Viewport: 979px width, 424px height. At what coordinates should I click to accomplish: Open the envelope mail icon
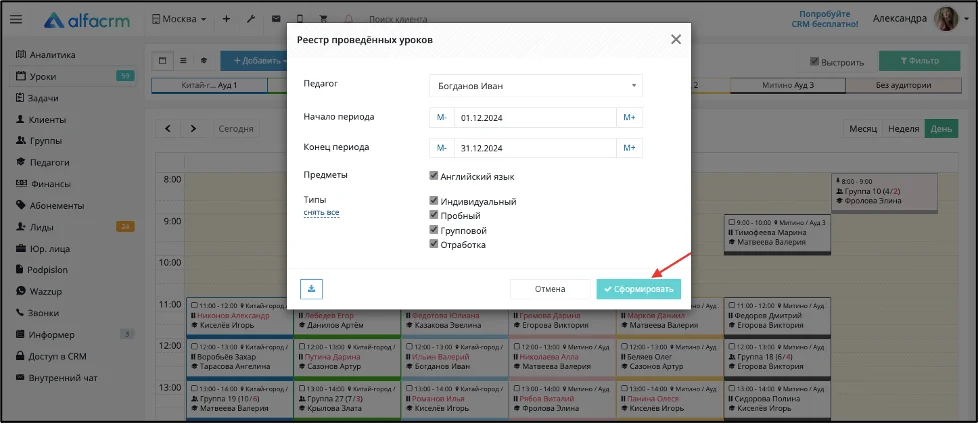point(275,19)
